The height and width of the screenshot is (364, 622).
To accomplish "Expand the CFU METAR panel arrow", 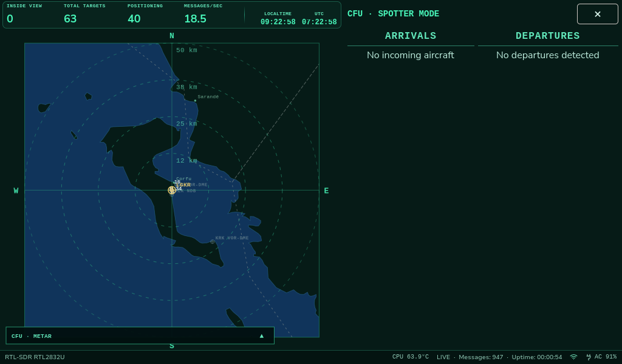I will point(261,336).
